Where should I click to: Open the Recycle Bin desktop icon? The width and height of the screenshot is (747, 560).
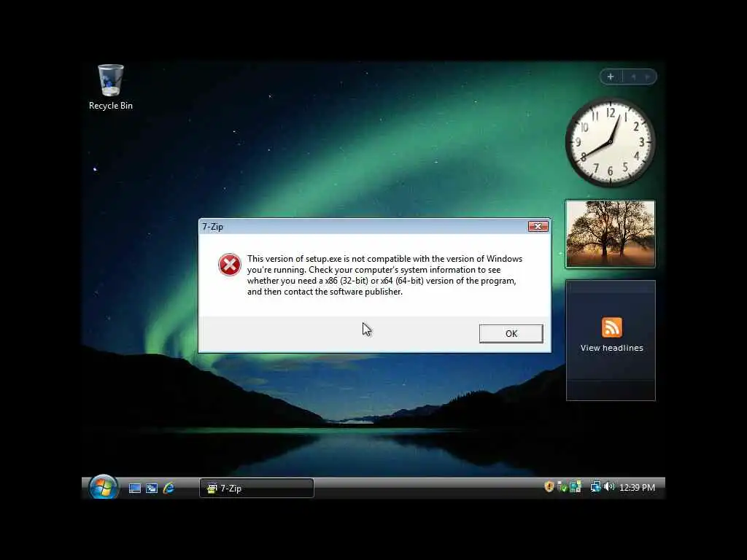pos(111,87)
